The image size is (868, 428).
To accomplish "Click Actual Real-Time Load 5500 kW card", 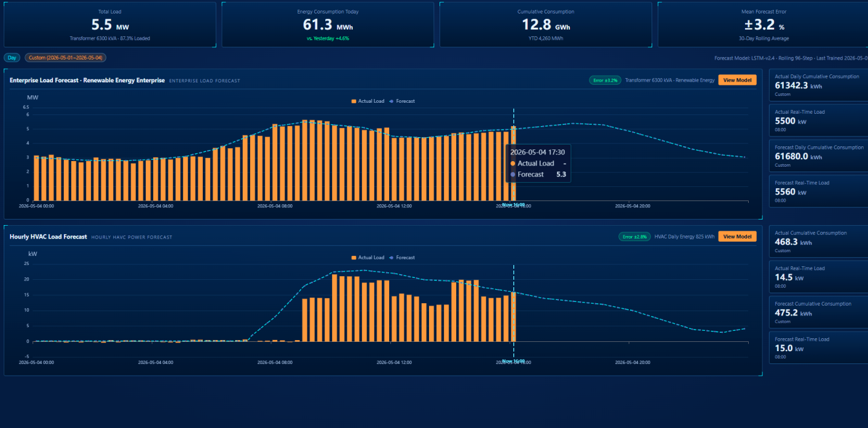I will pyautogui.click(x=818, y=120).
